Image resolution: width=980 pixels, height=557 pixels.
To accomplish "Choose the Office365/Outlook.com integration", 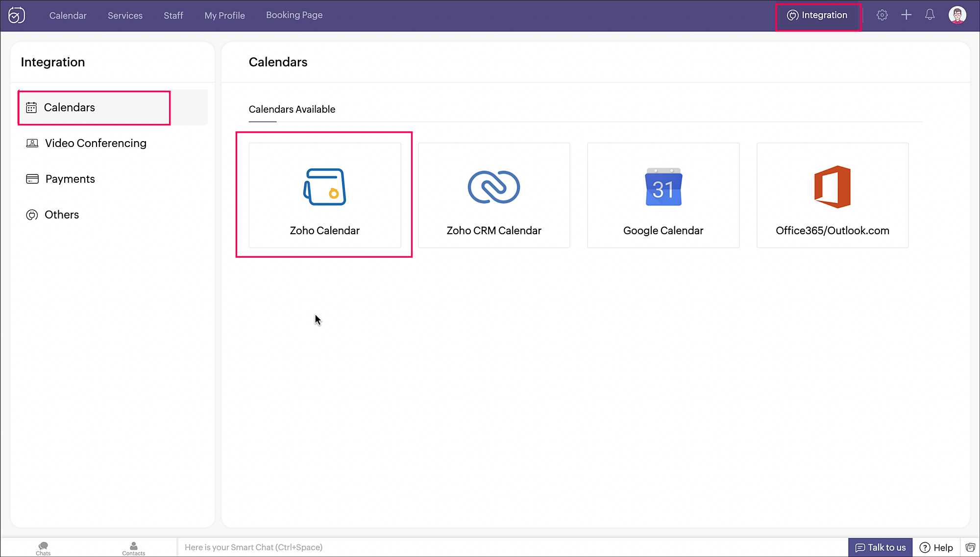I will pos(832,195).
